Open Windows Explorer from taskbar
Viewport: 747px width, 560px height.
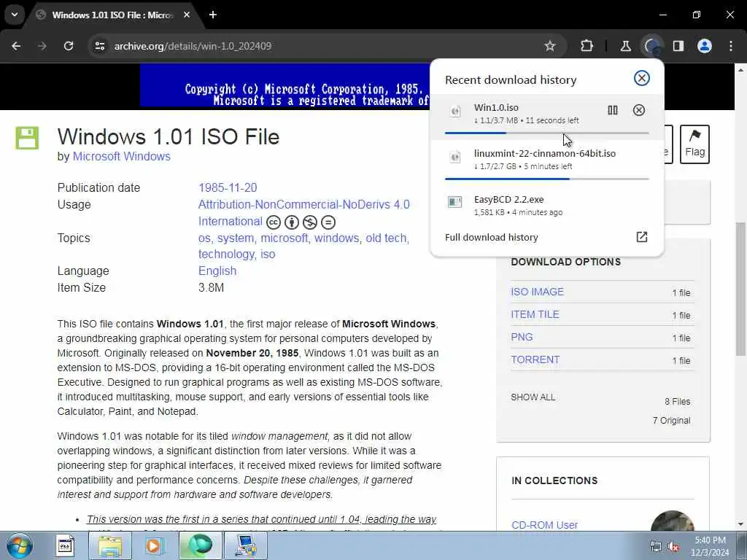(x=110, y=545)
